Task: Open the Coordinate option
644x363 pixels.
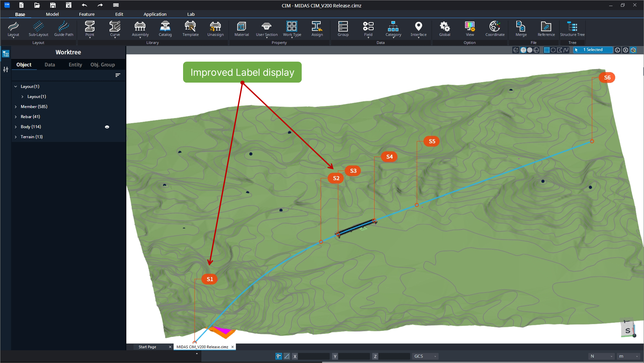Action: [495, 29]
